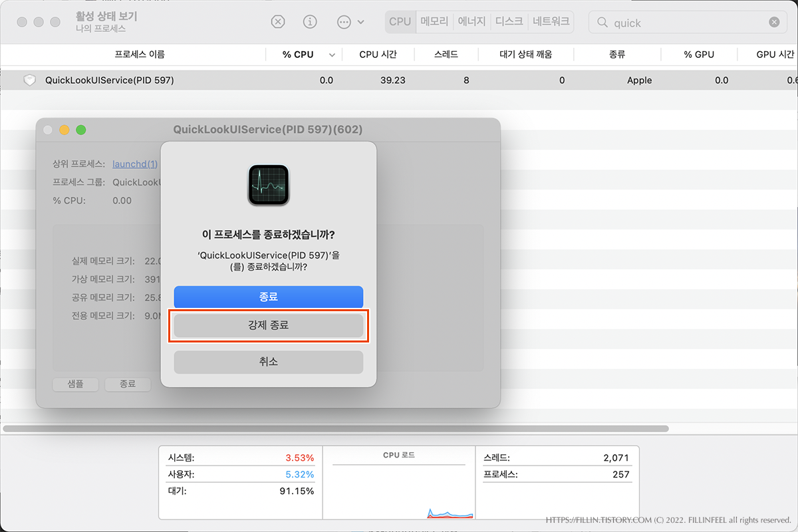Click the 샘플 button in info window
798x532 pixels.
76,384
